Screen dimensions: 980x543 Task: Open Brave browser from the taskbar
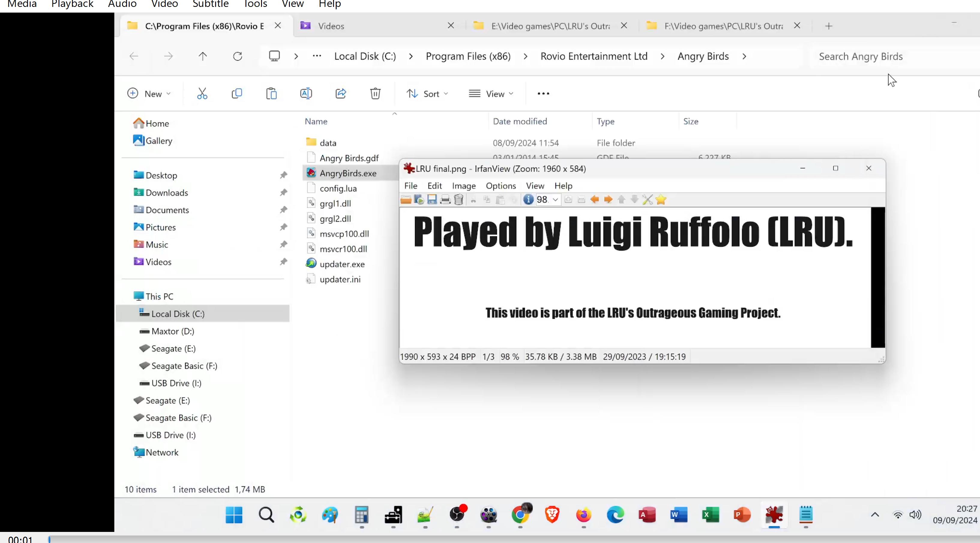(552, 515)
